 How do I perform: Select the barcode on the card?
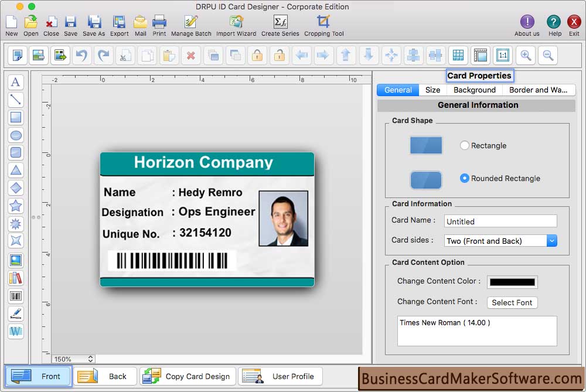point(172,261)
